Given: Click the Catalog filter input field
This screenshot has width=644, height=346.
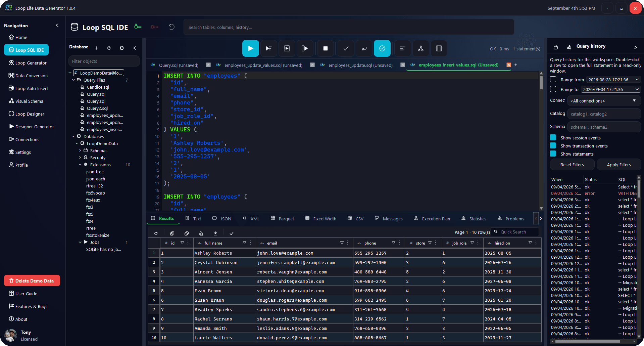Looking at the screenshot, I should (x=604, y=114).
